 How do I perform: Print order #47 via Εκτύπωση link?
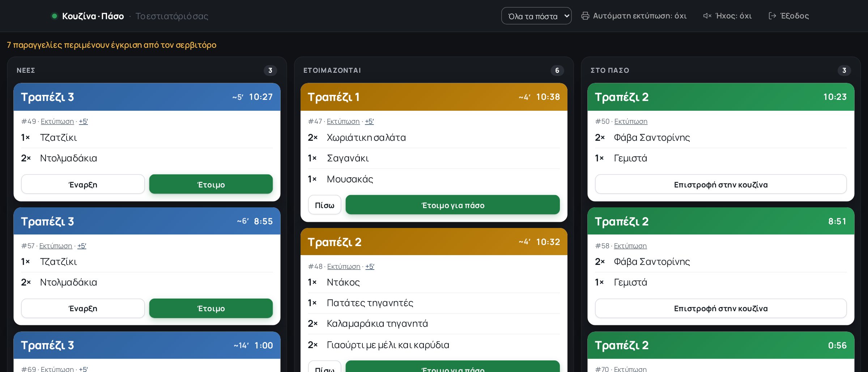[x=343, y=121]
